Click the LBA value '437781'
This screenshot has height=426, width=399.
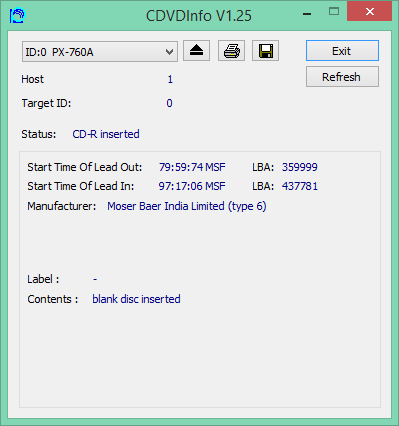click(x=300, y=186)
